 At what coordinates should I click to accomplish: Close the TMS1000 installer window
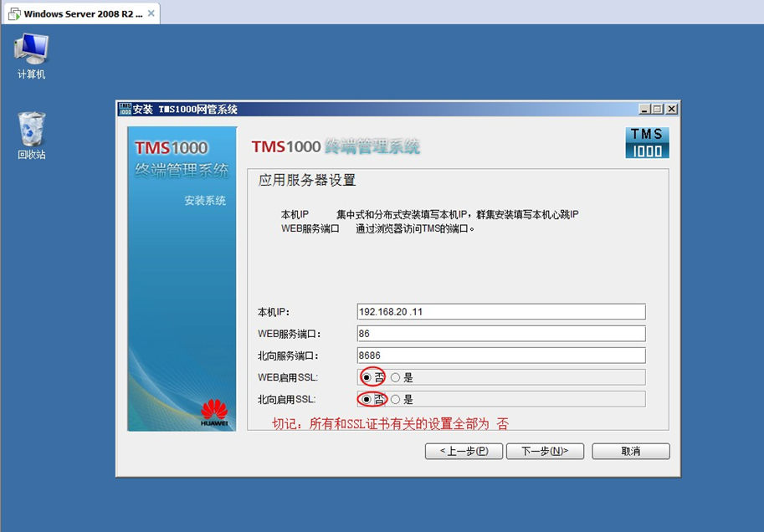(x=671, y=109)
